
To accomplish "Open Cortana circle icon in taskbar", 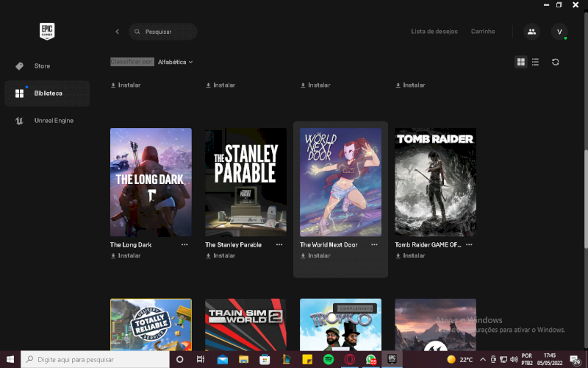I will tap(179, 359).
